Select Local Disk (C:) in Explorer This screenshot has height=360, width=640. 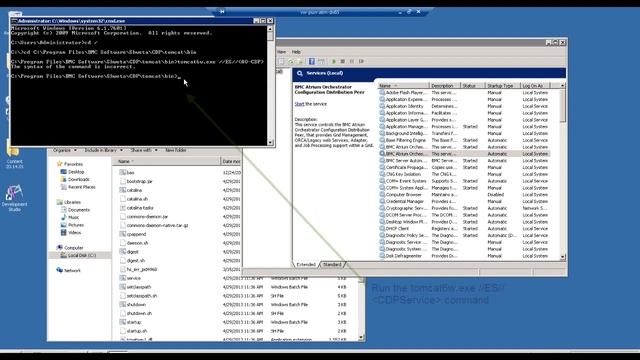[x=78, y=256]
